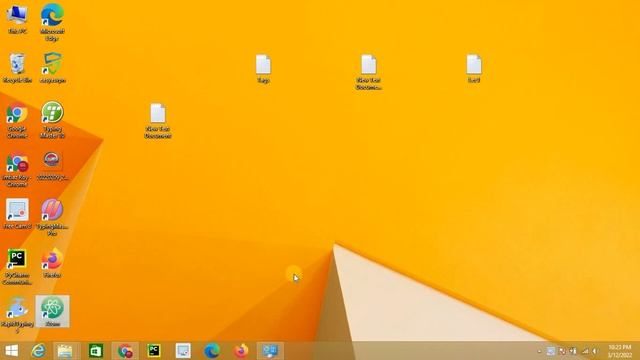Select the Free Cam 8 shortcut
640x360 pixels.
click(x=17, y=213)
